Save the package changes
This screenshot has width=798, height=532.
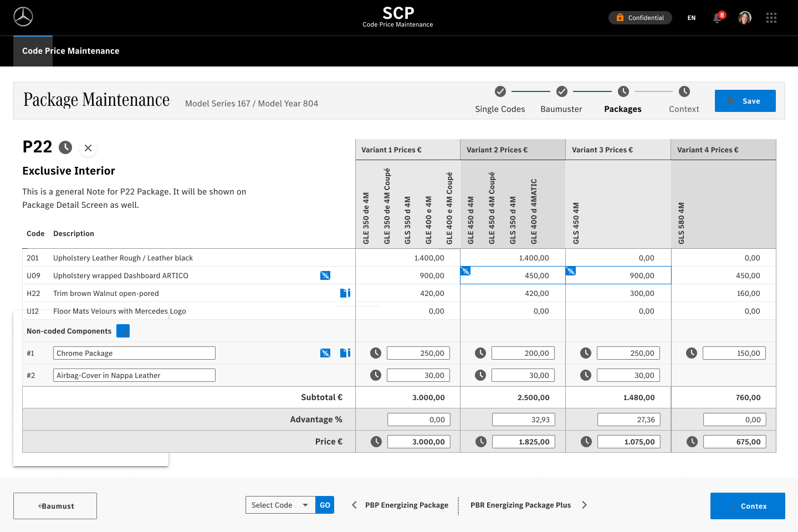[745, 101]
